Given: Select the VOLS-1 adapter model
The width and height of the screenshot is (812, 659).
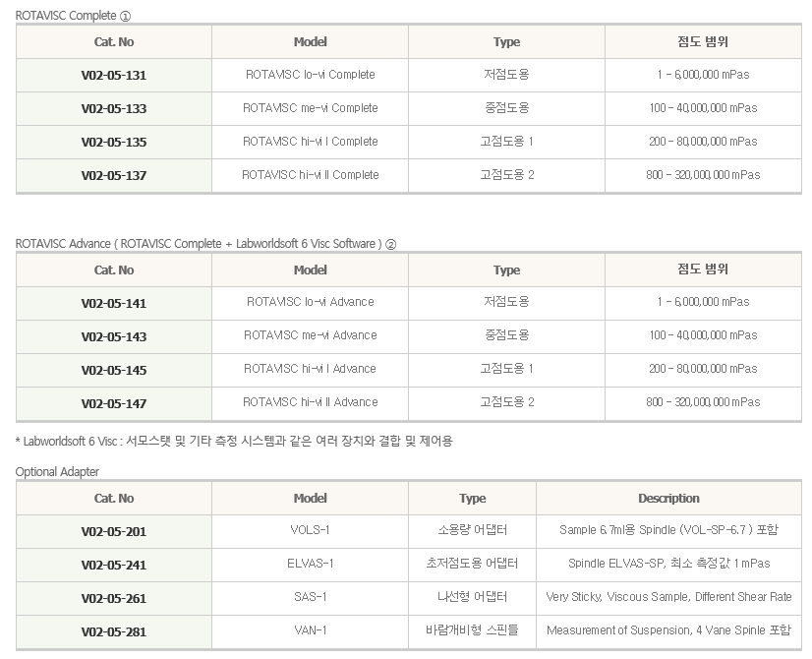Looking at the screenshot, I should 310,530.
